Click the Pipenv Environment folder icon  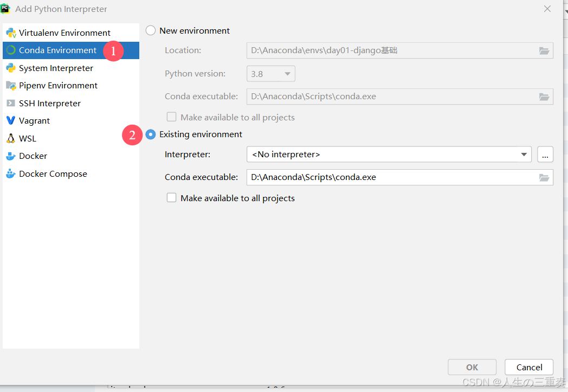click(11, 86)
